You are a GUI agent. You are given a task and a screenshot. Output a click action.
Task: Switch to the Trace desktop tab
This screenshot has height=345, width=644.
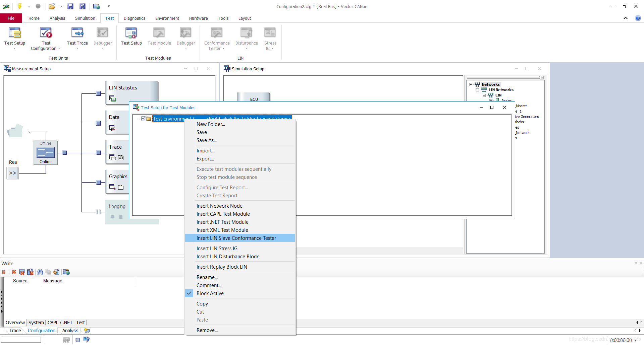15,331
